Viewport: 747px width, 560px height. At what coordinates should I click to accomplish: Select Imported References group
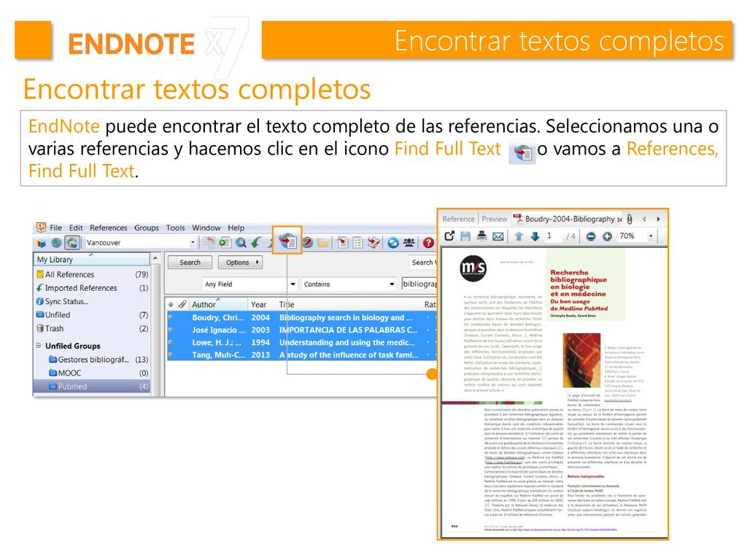[93, 287]
